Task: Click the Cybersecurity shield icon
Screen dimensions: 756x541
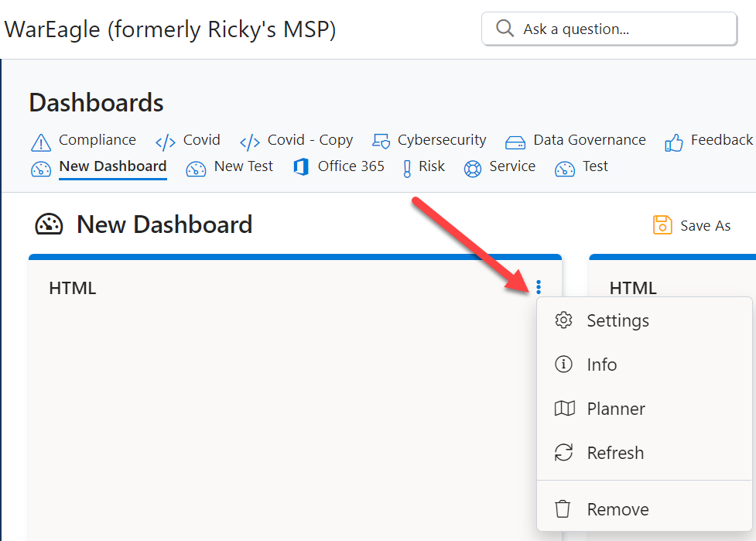Action: [381, 142]
